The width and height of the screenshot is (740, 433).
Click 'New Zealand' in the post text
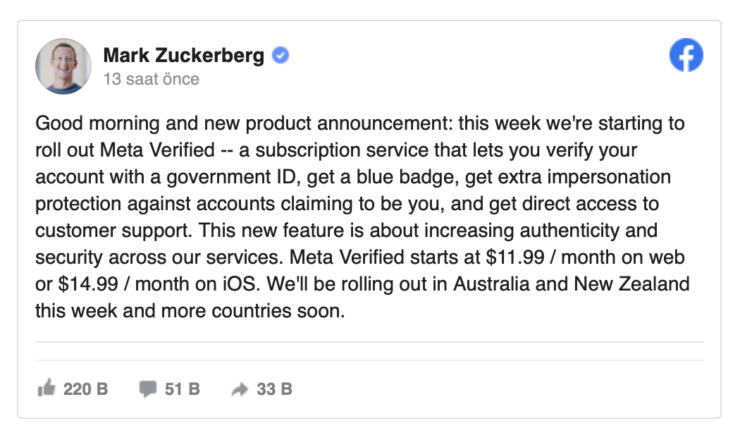tap(631, 284)
